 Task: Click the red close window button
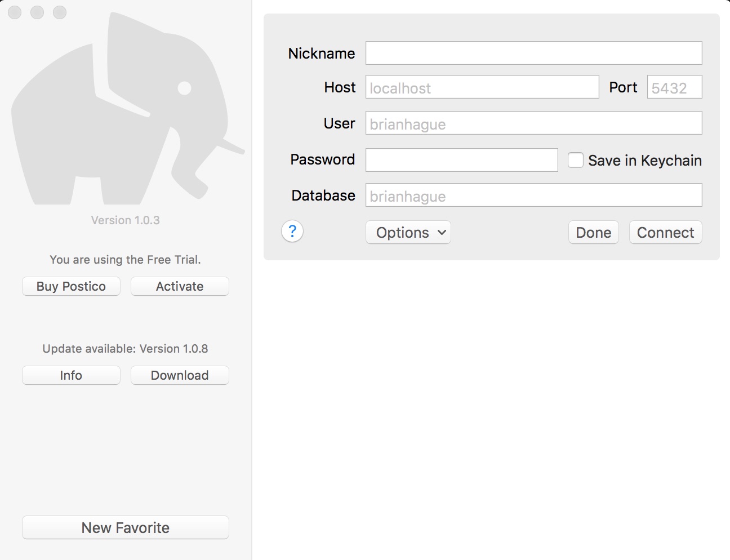point(15,12)
